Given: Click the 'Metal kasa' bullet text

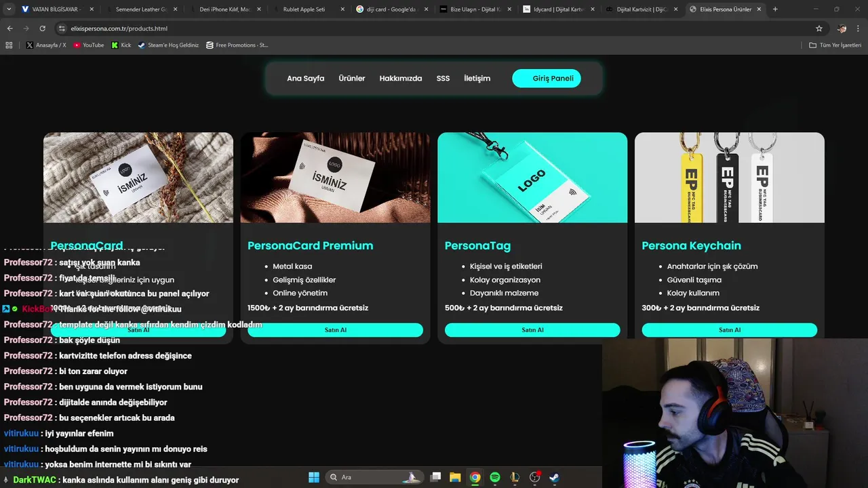Looking at the screenshot, I should tap(292, 266).
